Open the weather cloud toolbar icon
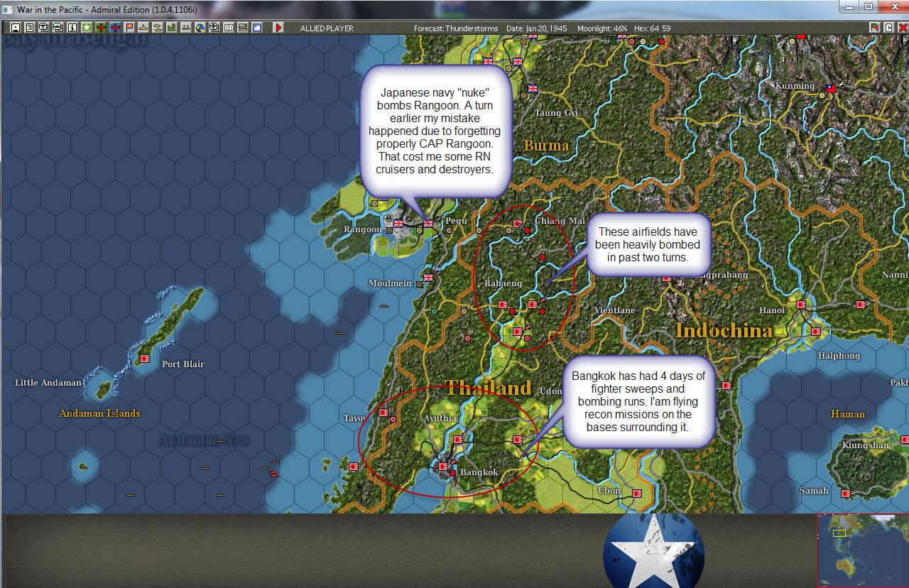Image resolution: width=909 pixels, height=588 pixels. point(256,28)
